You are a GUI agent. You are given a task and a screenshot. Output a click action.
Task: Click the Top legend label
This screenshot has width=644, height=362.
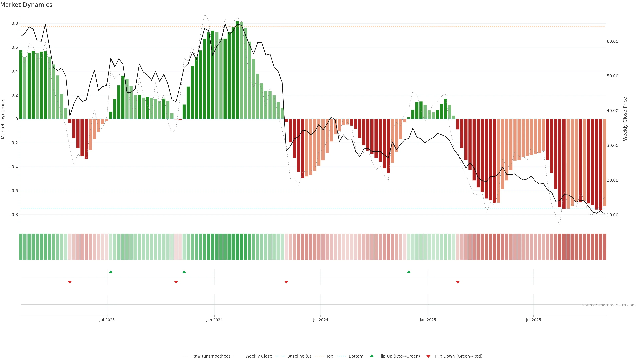pos(330,356)
